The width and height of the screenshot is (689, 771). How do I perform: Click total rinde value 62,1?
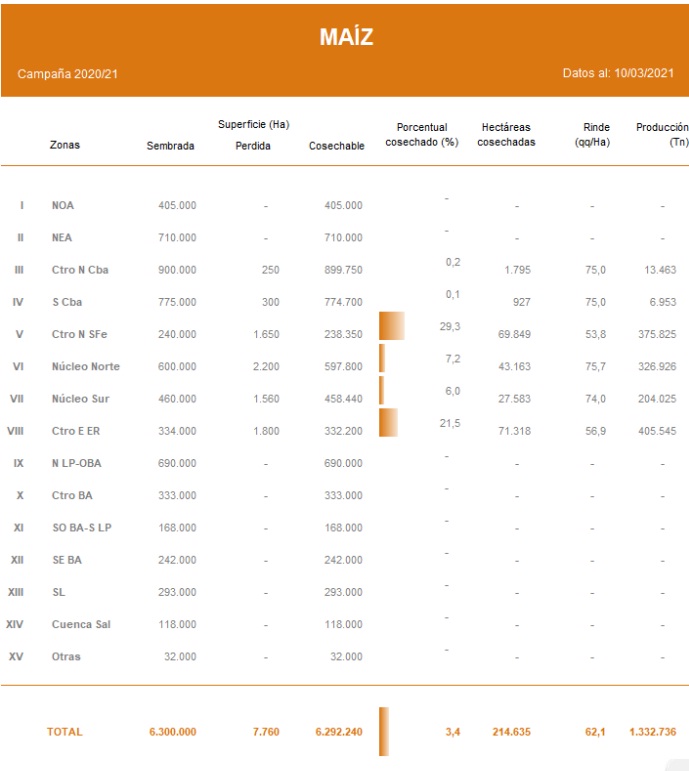595,732
